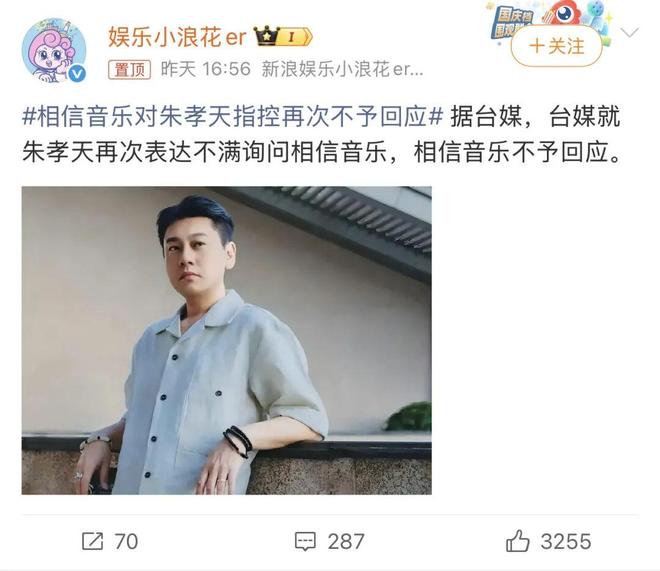Click the 3255 likes count
Screen dimensions: 660x571
[x=566, y=542]
